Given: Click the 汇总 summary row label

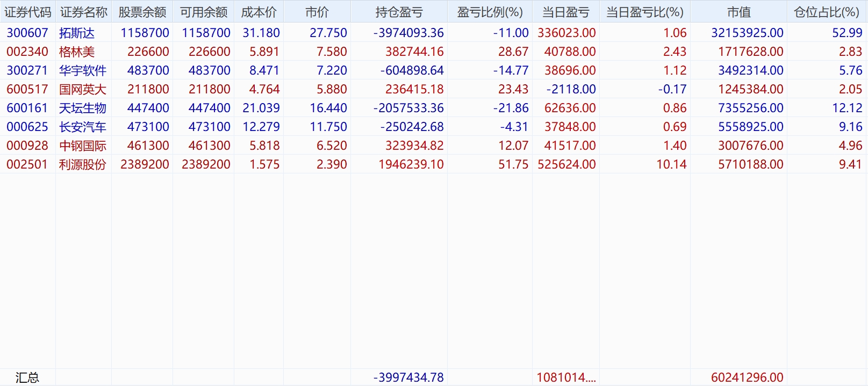Looking at the screenshot, I should (27, 377).
